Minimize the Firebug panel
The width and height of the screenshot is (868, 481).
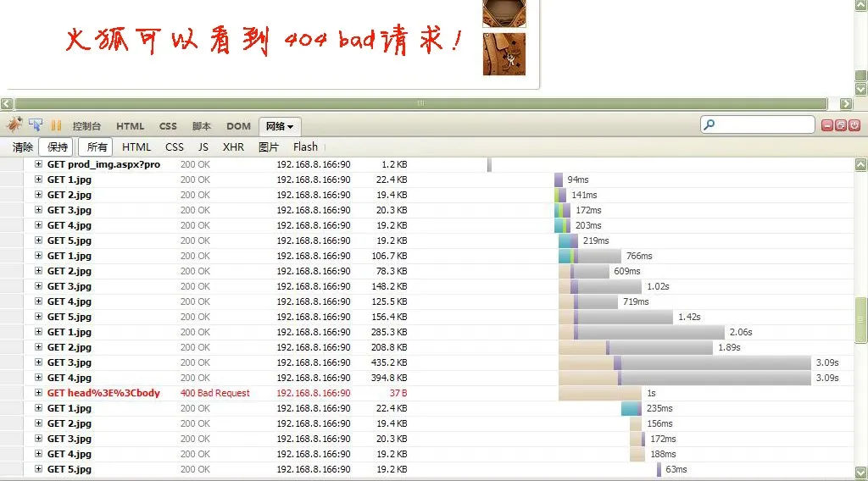point(827,125)
